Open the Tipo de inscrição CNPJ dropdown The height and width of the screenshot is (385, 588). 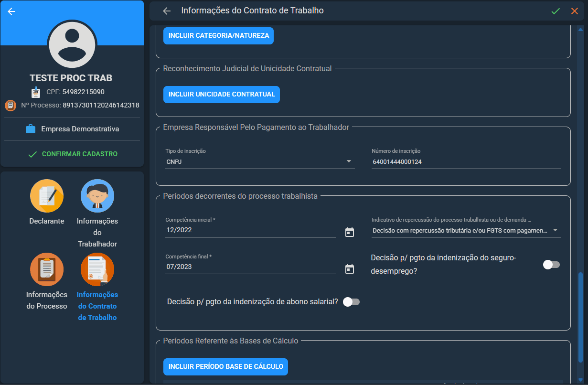(260, 161)
